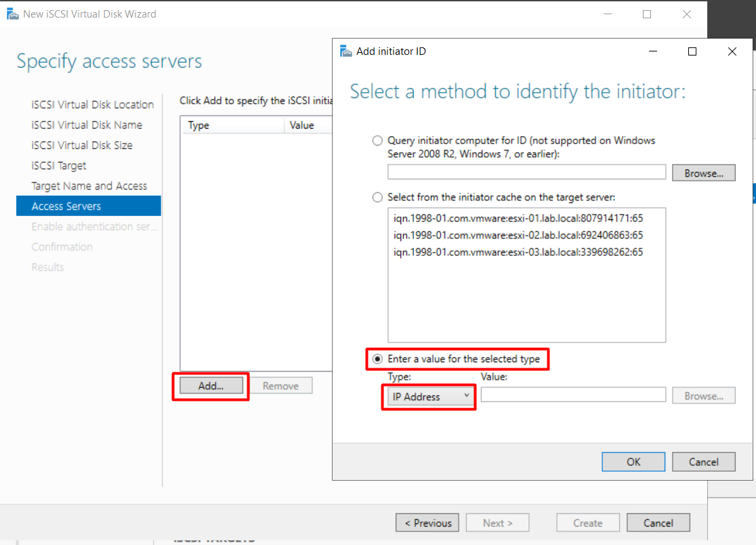Click the OK button in dialog

[x=633, y=462]
